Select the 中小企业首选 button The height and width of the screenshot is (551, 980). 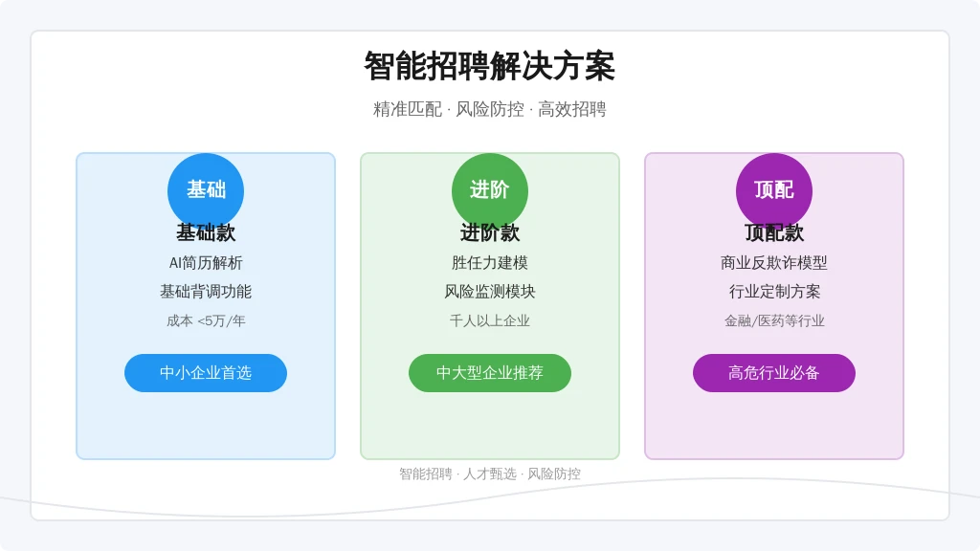[206, 373]
